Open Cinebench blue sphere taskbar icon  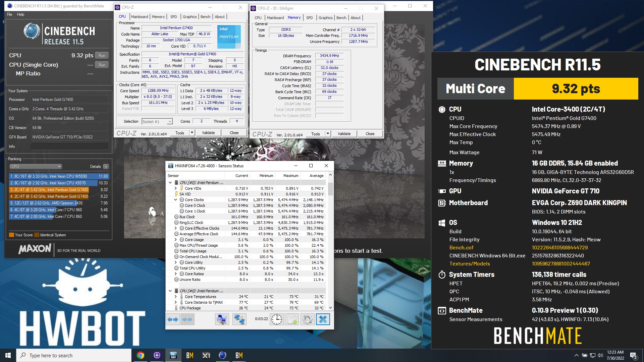click(222, 355)
